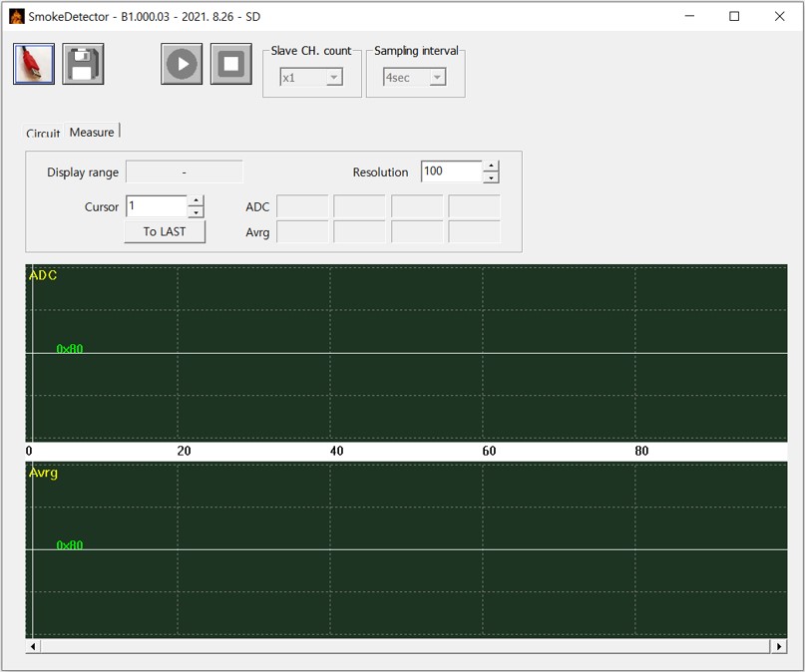Increase Resolution with the up arrow

[x=491, y=167]
